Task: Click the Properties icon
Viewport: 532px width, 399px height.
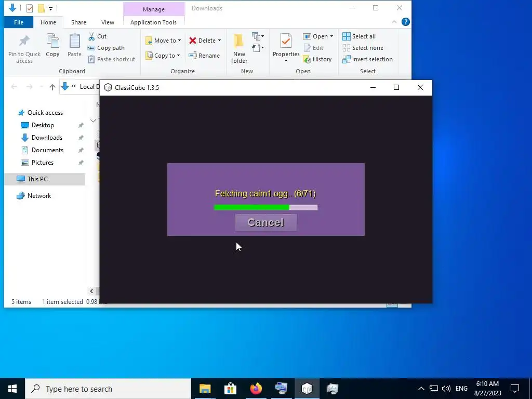Action: click(x=286, y=41)
